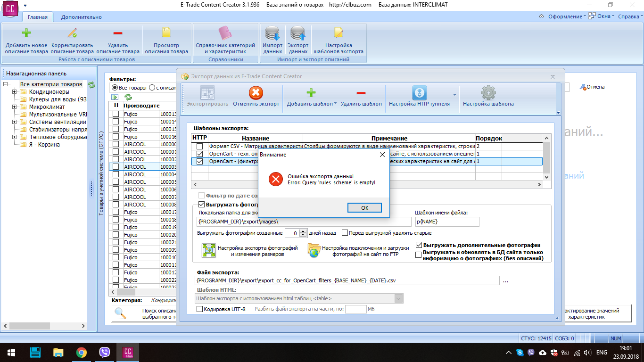The image size is (644, 362).
Task: Toggle HTTP checkbox for Format CSV template
Action: pos(199,147)
